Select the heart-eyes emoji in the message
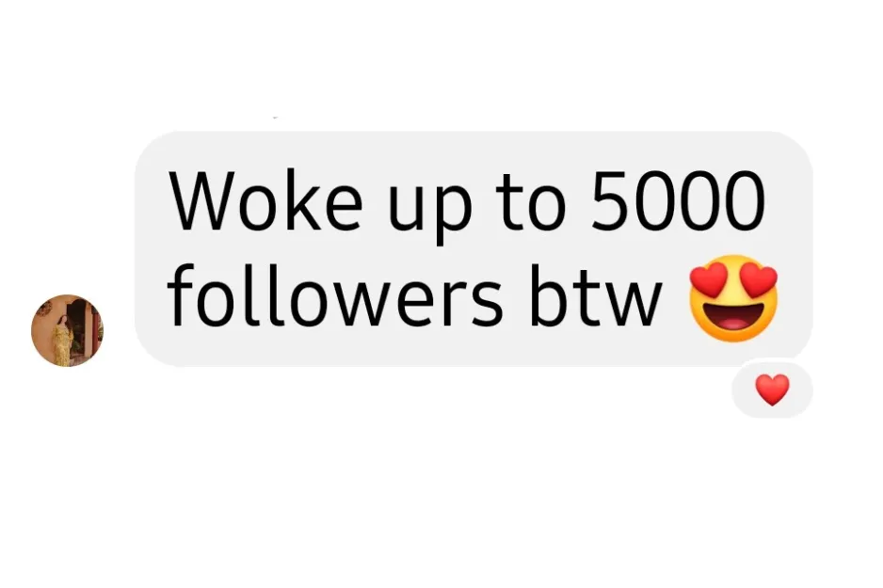883x588 pixels. click(x=733, y=298)
